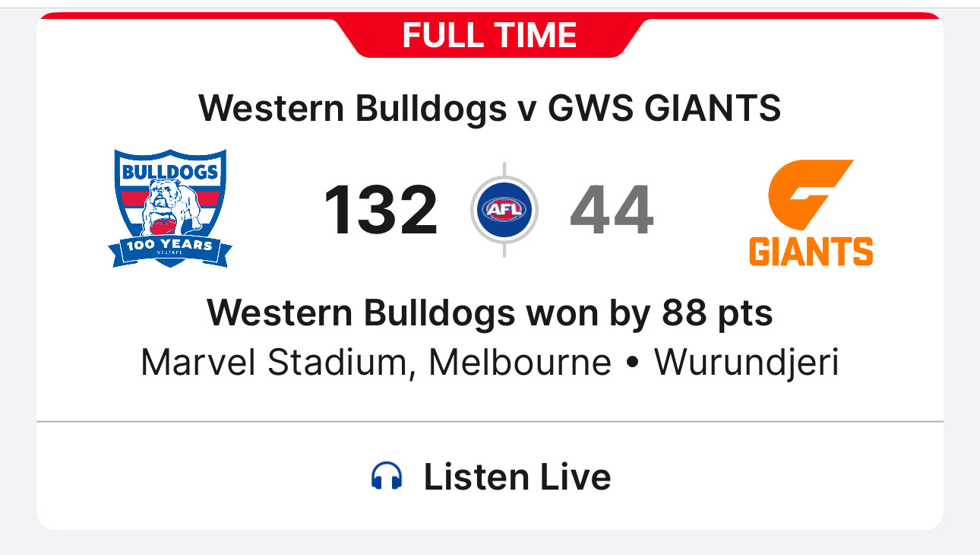
Task: Click the round AFL logo badge
Action: coord(504,211)
